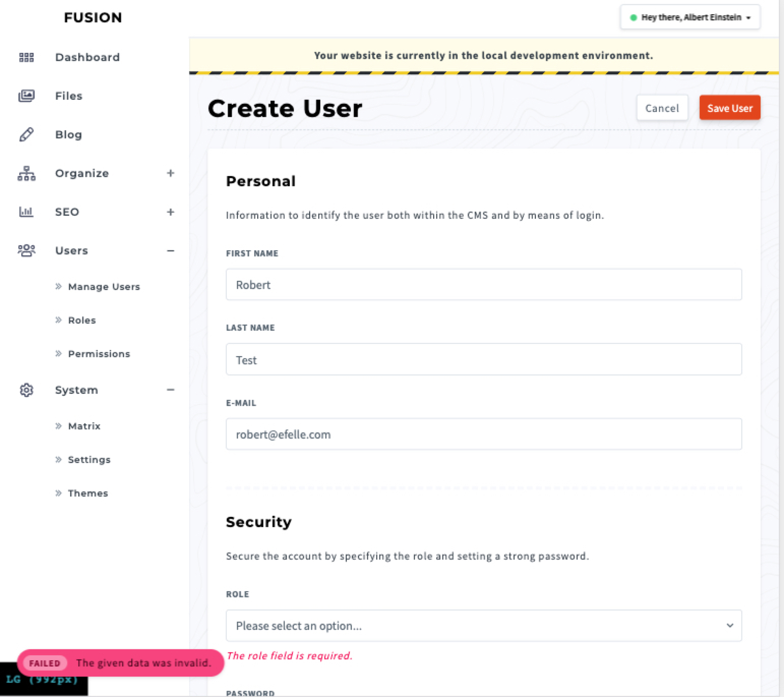The width and height of the screenshot is (784, 697).
Task: Open Permissions under Users
Action: [99, 354]
